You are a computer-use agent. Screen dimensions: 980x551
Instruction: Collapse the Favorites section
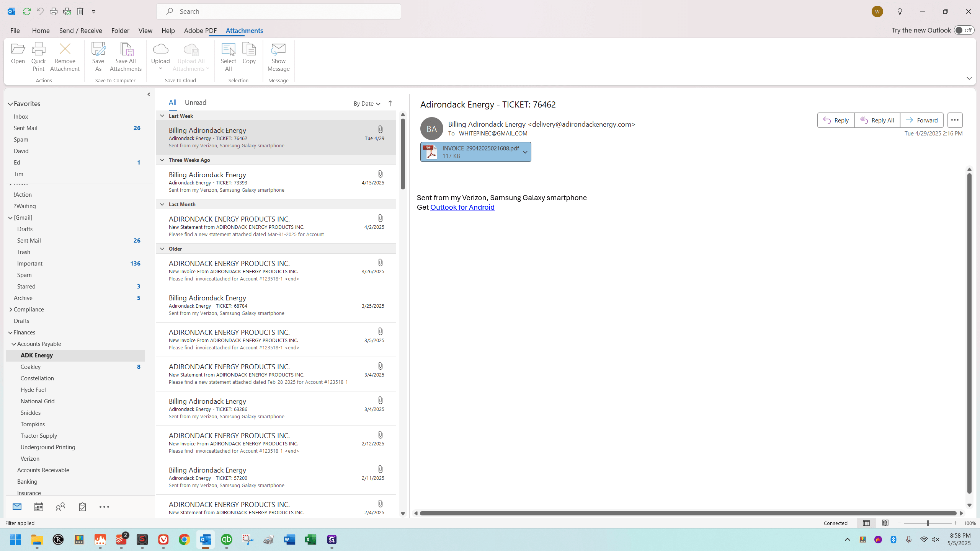tap(10, 104)
